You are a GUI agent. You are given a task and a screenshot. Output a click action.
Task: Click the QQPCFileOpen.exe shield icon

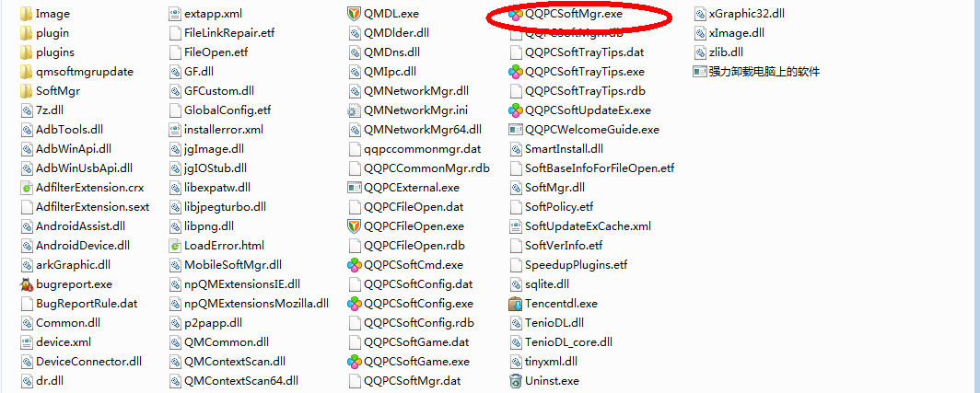(354, 226)
